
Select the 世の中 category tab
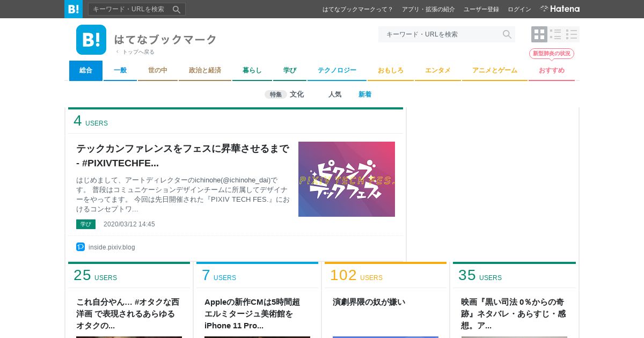pos(158,70)
